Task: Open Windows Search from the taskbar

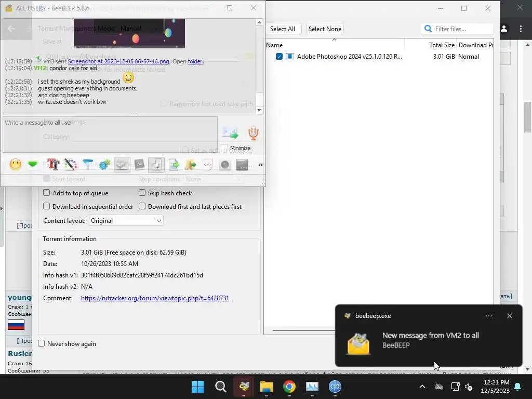Action: coord(220,387)
